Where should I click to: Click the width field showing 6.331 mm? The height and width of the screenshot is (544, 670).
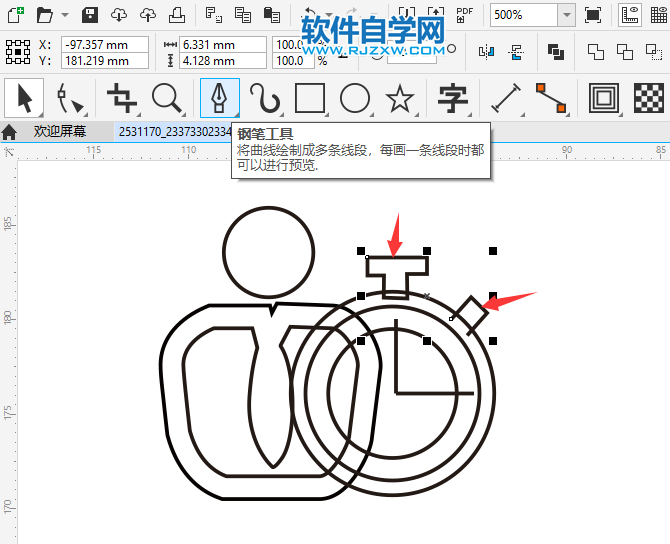[x=223, y=44]
